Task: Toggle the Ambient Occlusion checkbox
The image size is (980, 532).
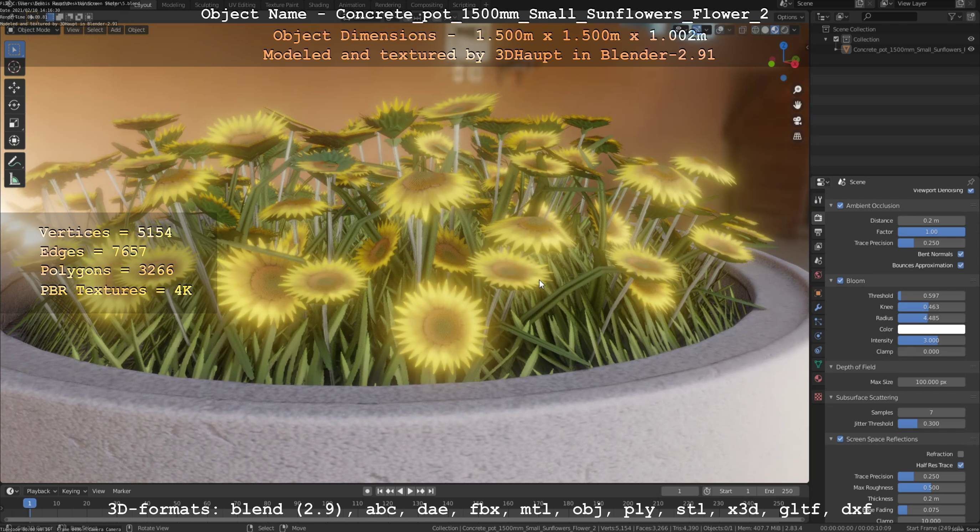Action: pos(840,206)
